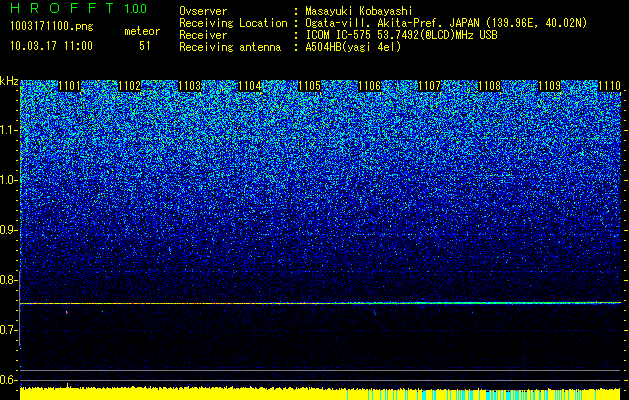Click the 1108 time marker
629x400 pixels.
(490, 86)
